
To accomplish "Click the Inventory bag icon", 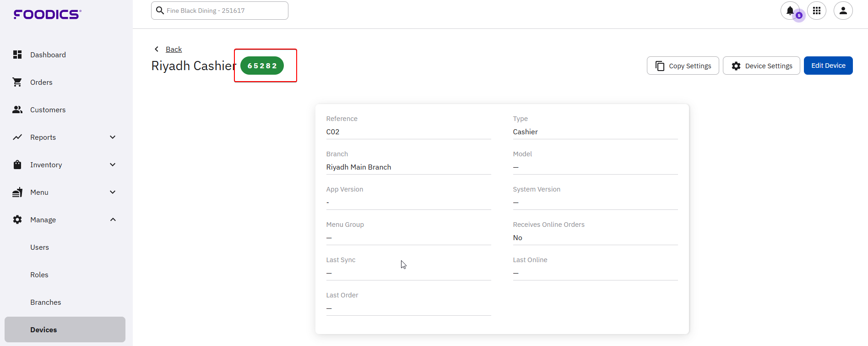I will click(17, 165).
